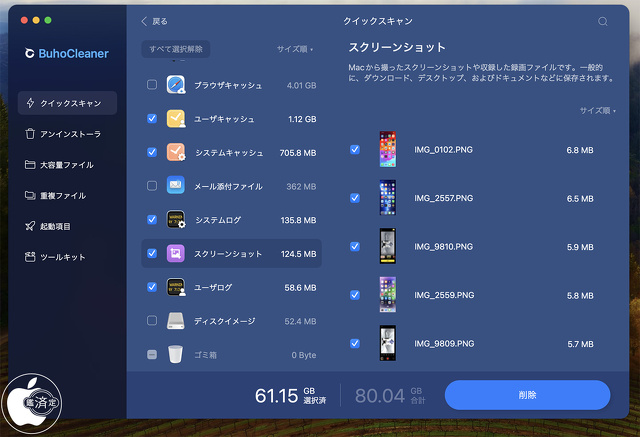Viewport: 640px width, 437px height.
Task: Click the search magnifier icon
Action: 602,21
